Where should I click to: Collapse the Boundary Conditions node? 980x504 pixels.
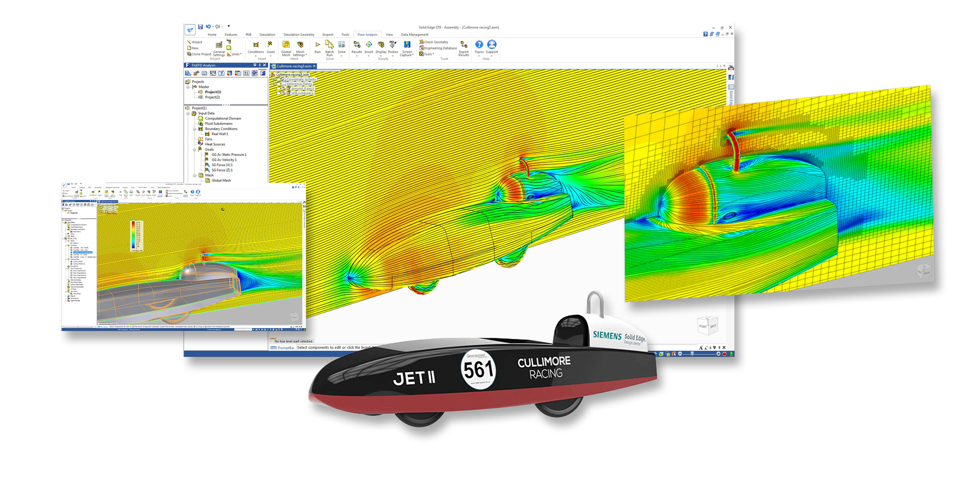coord(194,129)
